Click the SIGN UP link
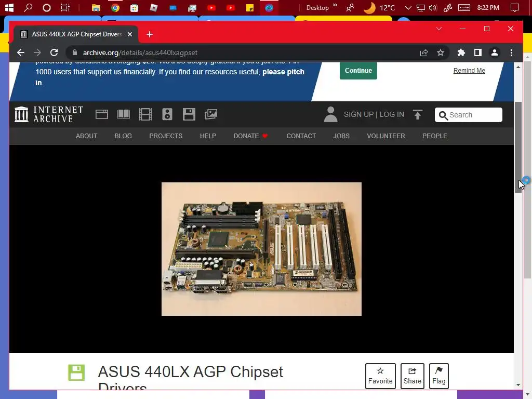532x399 pixels. click(x=358, y=114)
